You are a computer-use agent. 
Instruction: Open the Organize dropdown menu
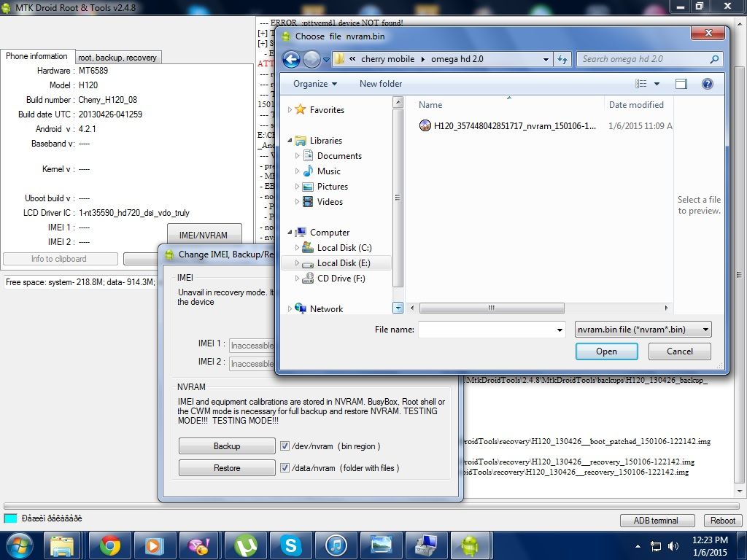point(315,84)
